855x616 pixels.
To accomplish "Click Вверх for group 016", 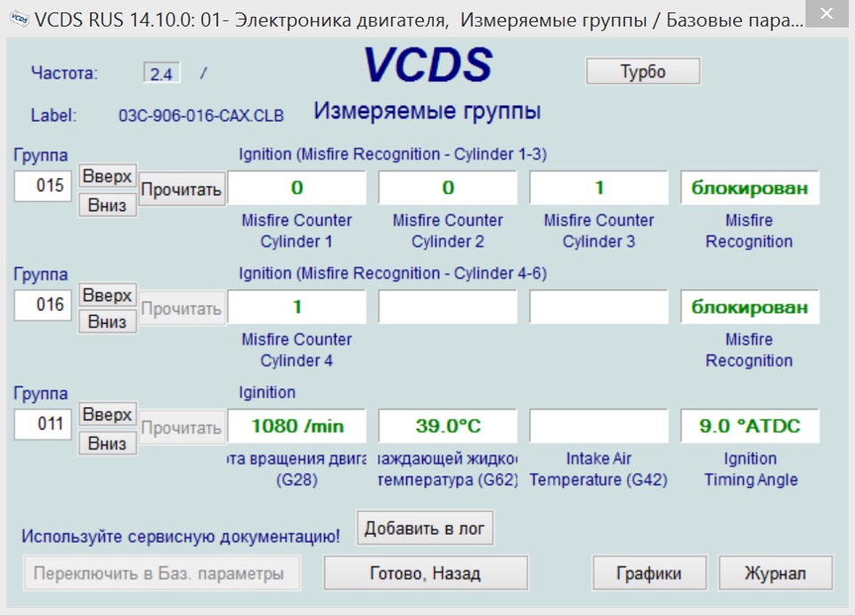I will [x=108, y=295].
